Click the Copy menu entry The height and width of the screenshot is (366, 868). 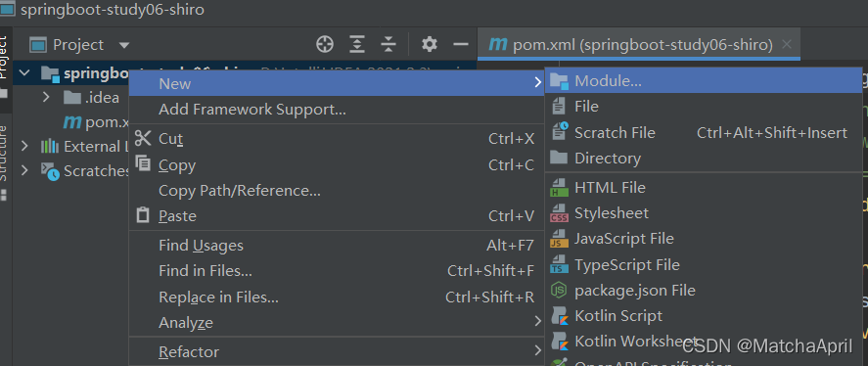[337, 165]
